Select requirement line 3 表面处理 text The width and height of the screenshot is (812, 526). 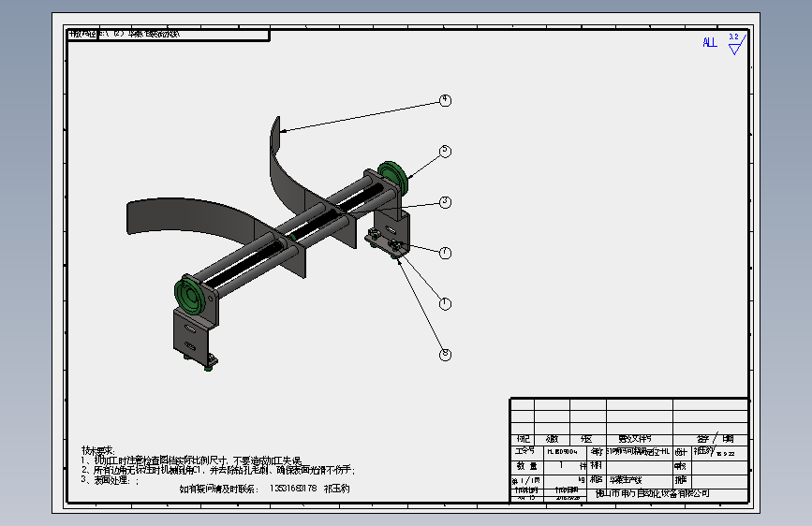[x=111, y=480]
